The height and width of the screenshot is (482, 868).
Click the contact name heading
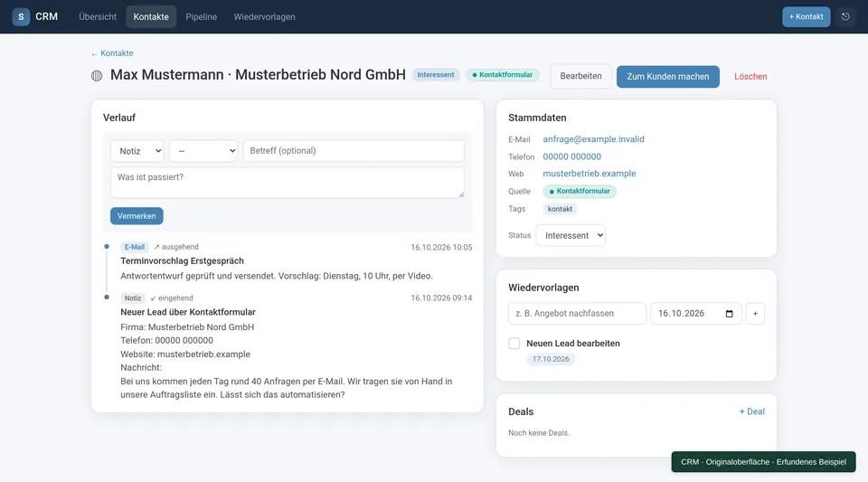[x=258, y=75]
